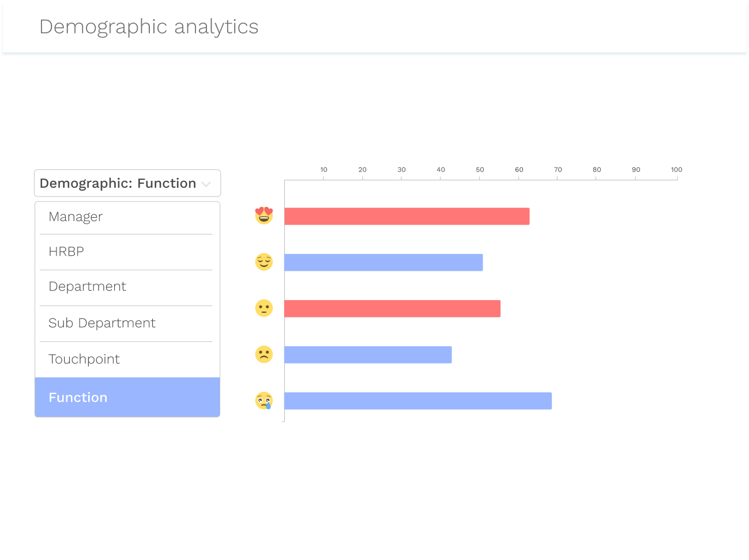Click the 100 axis tick label
749x560 pixels.
pyautogui.click(x=676, y=169)
